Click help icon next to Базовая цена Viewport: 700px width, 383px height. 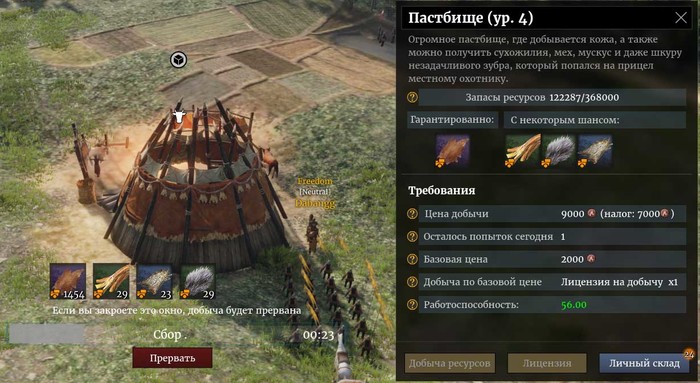[412, 259]
